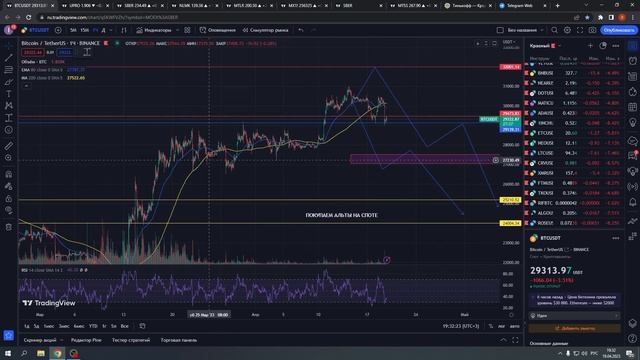Image resolution: width=640 pixels, height=360 pixels.
Task: Open the go-to-date calendar icon
Action: pyautogui.click(x=142, y=326)
